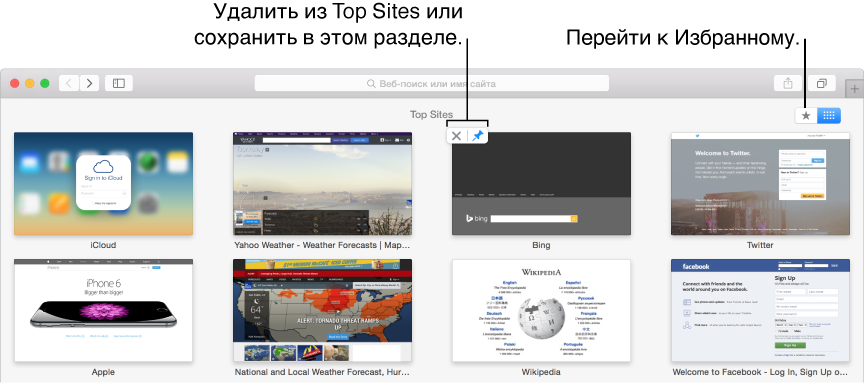Select the Top Sites grid view button

click(x=828, y=115)
